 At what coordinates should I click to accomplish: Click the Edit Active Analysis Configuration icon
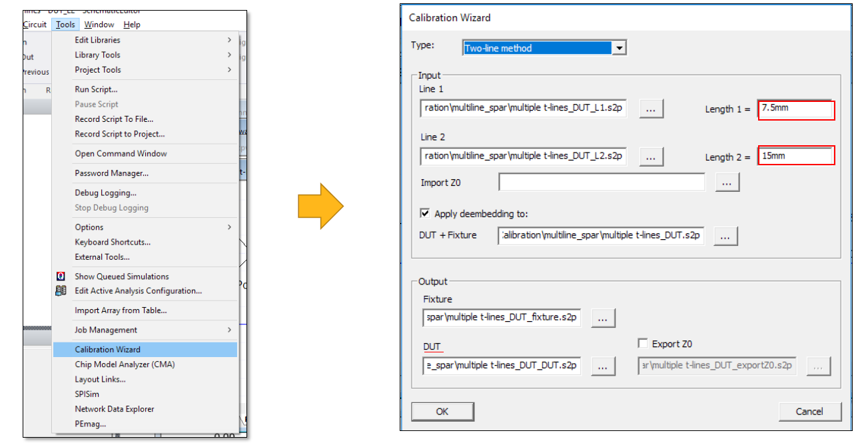tap(61, 291)
